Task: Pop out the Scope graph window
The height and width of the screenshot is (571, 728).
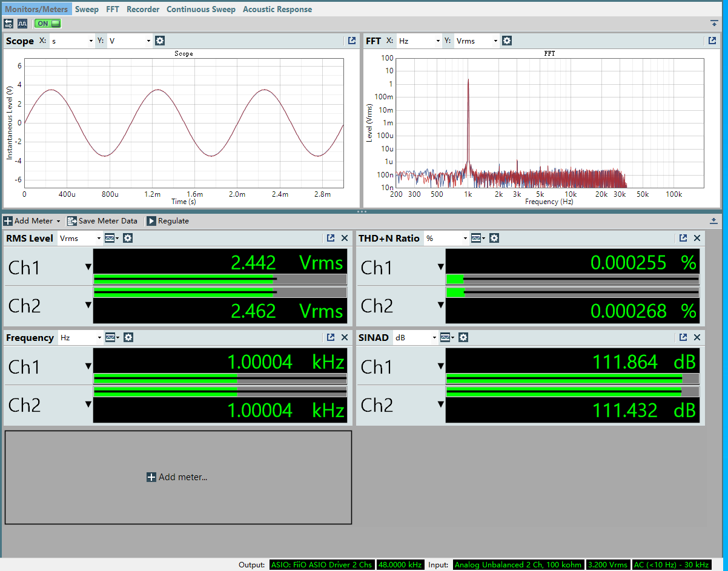Action: [352, 41]
